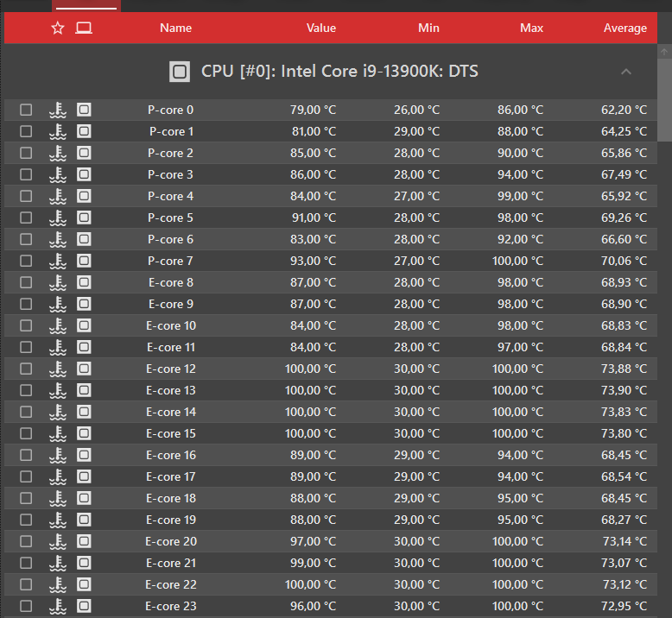Click the temperature icon in the E-core 13 row

[x=58, y=391]
